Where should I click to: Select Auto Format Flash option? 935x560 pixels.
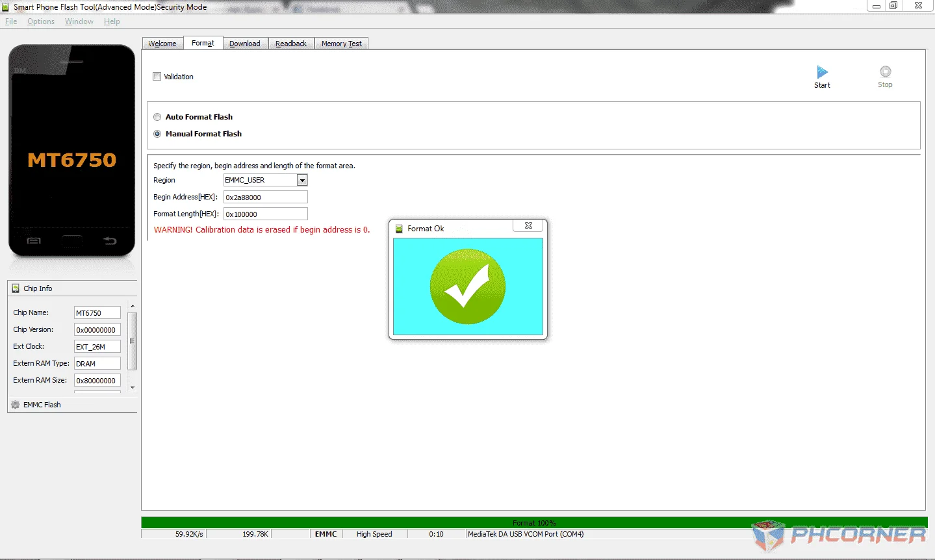point(157,117)
